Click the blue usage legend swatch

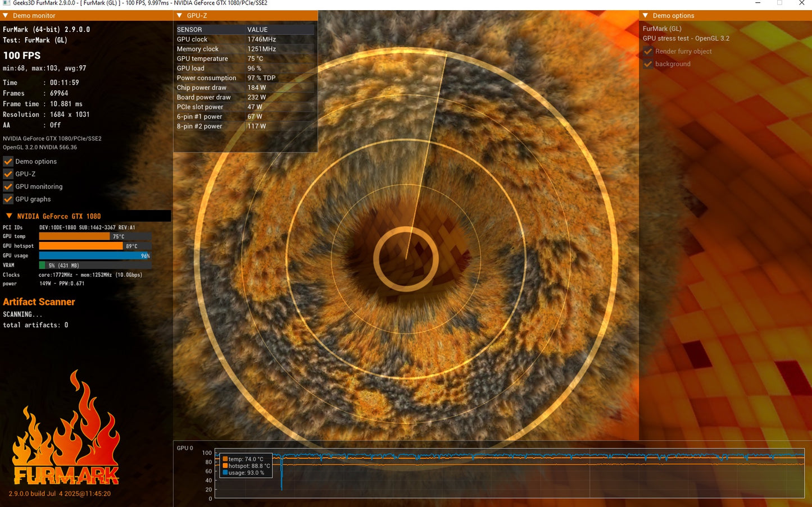(225, 473)
